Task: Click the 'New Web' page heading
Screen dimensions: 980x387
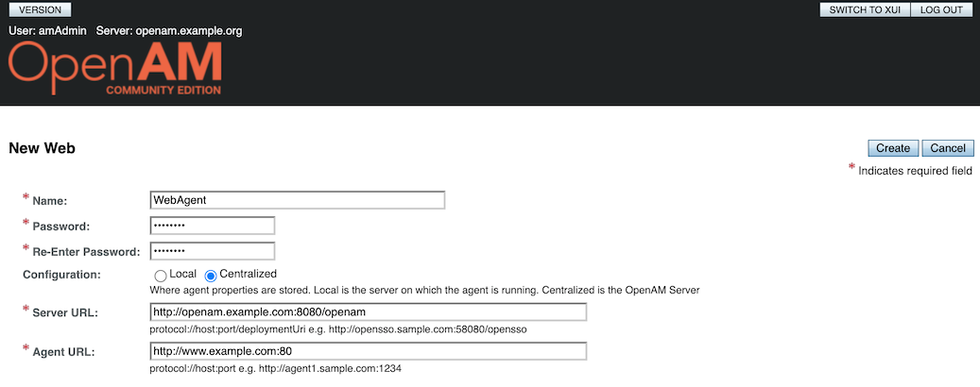Action: 42,148
